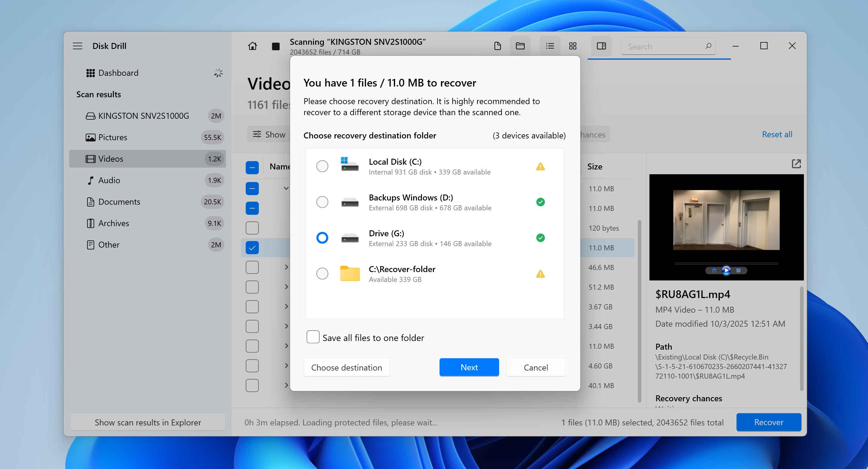Image resolution: width=868 pixels, height=469 pixels.
Task: Open the hamburger menu beside Disk Drill
Action: click(x=78, y=46)
